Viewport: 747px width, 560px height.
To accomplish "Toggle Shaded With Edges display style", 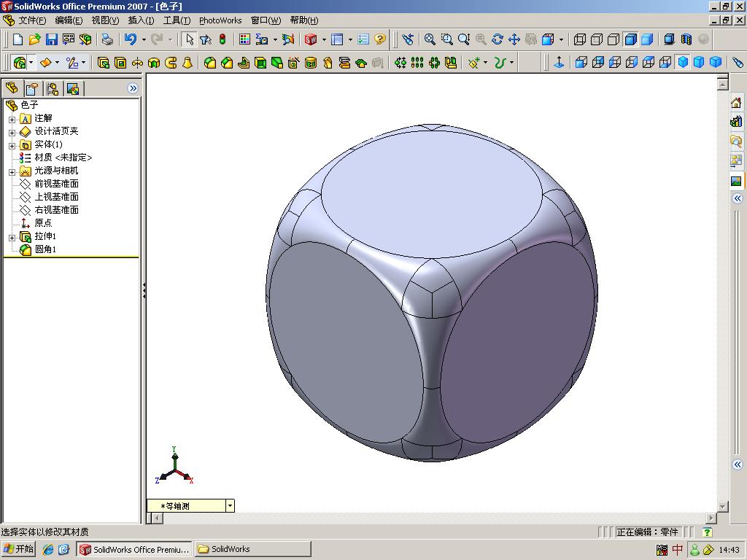I will pyautogui.click(x=630, y=39).
